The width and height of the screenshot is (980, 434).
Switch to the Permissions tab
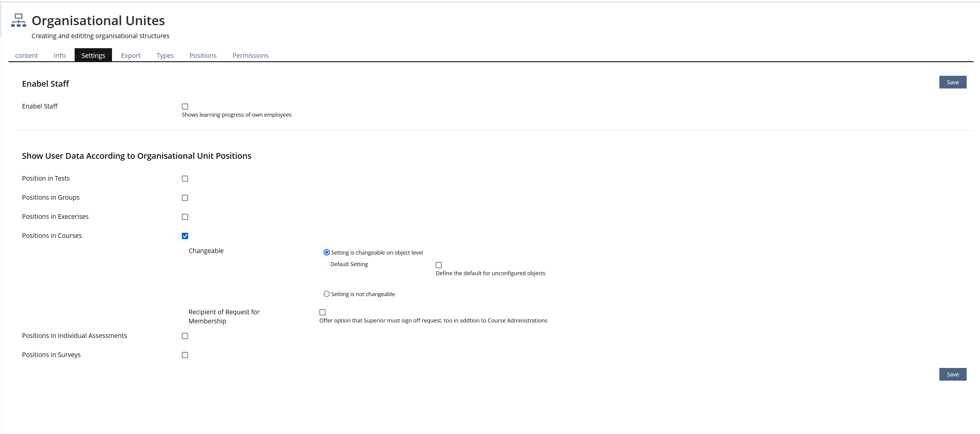tap(250, 55)
